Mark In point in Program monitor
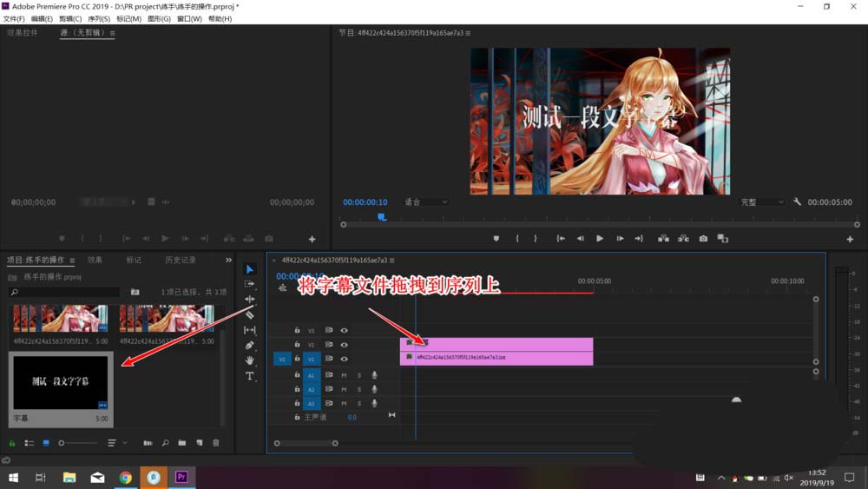The width and height of the screenshot is (868, 489). 517,239
